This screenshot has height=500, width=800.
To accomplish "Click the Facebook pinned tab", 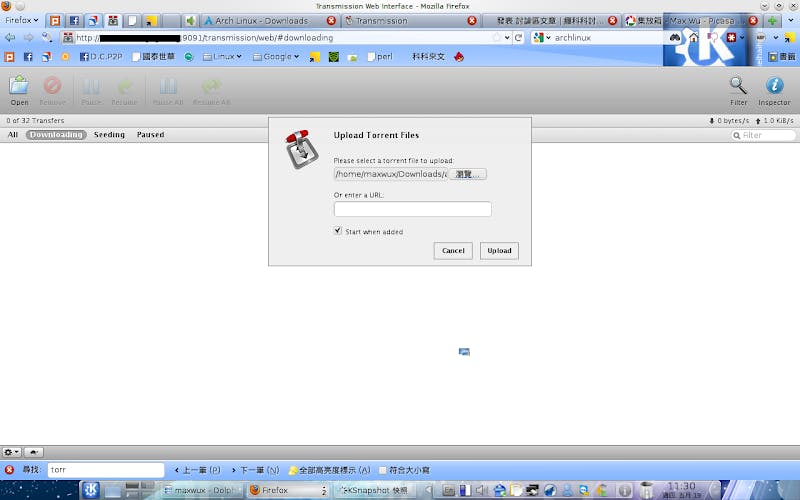I will pos(74,20).
